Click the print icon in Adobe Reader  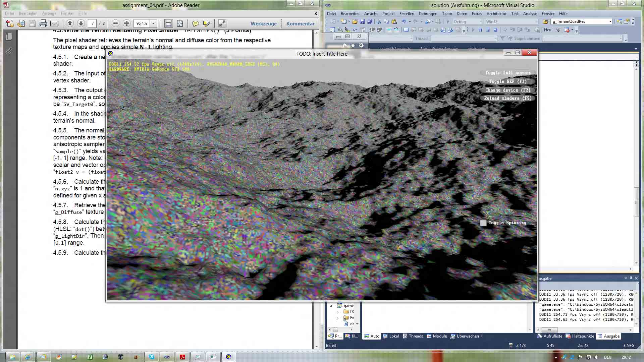43,23
